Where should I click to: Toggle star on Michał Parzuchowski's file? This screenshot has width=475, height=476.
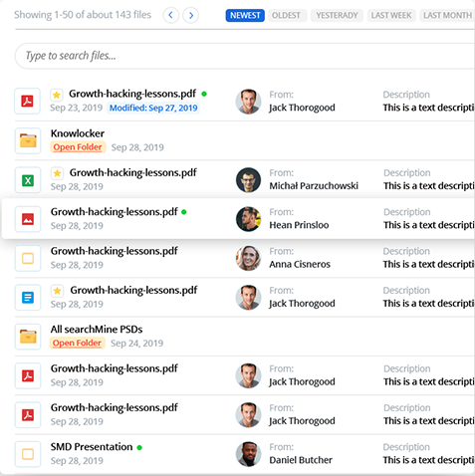(57, 173)
